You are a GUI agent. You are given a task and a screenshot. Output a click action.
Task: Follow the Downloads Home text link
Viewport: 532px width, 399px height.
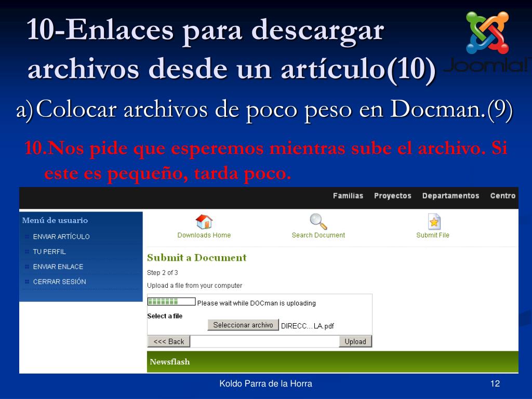click(x=204, y=235)
